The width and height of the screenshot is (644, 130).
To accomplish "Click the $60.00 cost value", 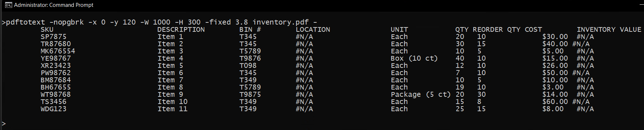I will point(555,102).
